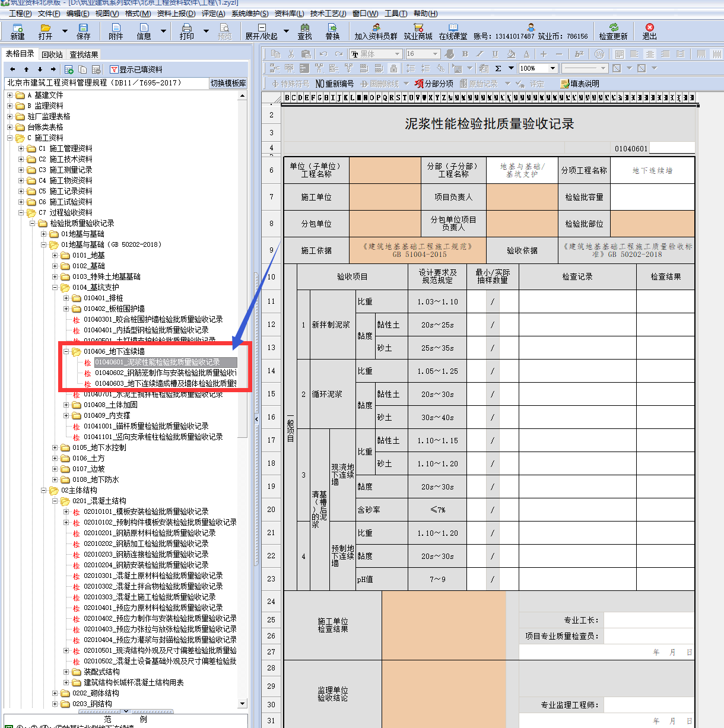This screenshot has width=724, height=728.
Task: Click the add-table icon with green plus
Action: [69, 69]
